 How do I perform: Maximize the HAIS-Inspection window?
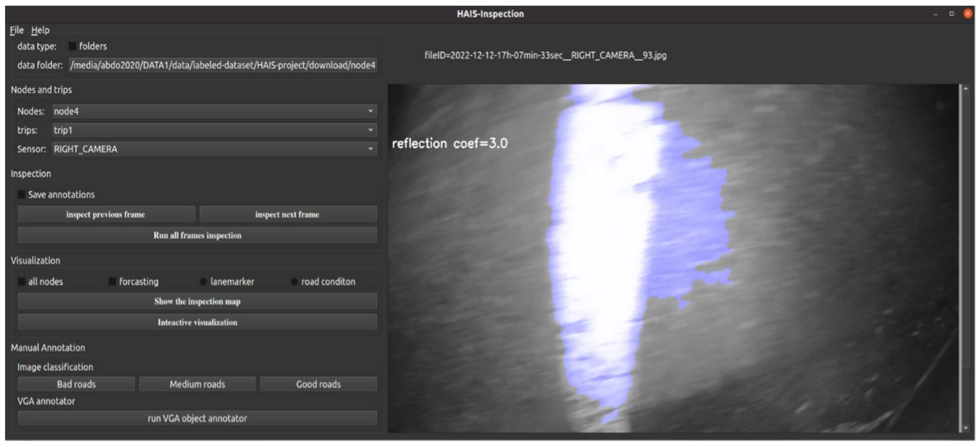point(952,14)
